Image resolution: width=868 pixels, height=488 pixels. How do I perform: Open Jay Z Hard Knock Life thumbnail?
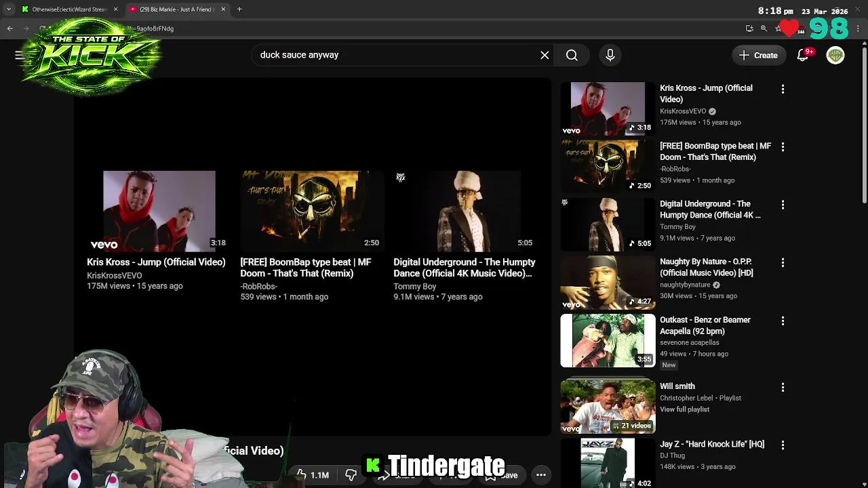point(608,464)
